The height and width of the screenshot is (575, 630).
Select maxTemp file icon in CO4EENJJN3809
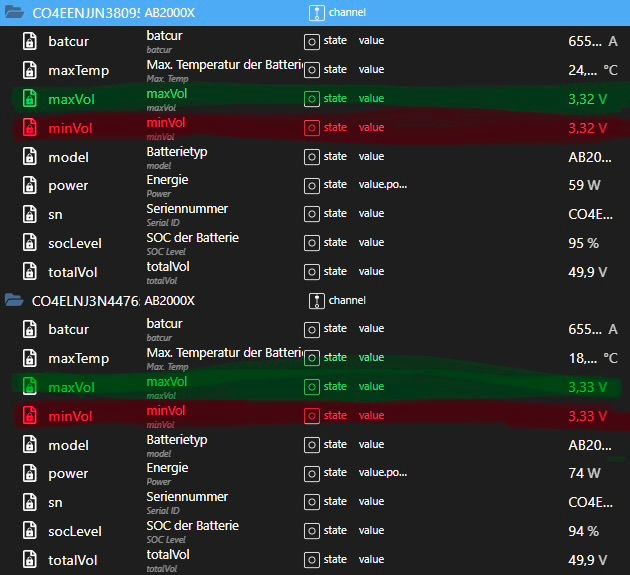tap(30, 70)
